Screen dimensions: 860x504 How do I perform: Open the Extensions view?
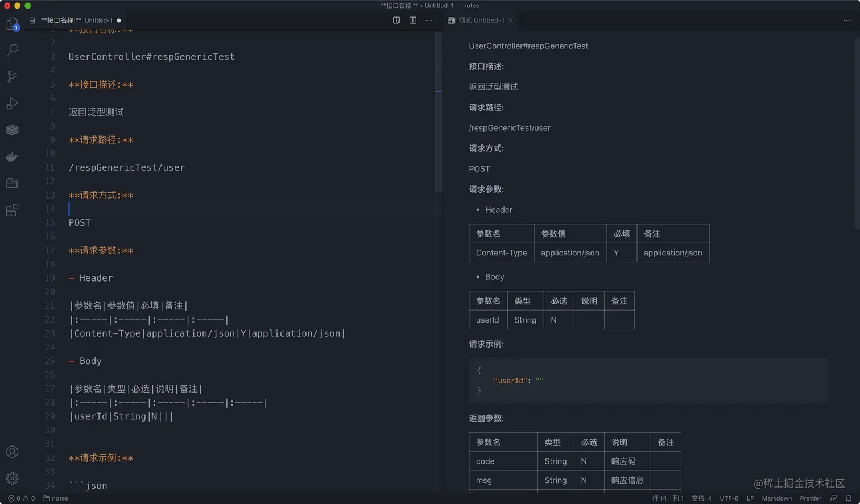(x=12, y=210)
